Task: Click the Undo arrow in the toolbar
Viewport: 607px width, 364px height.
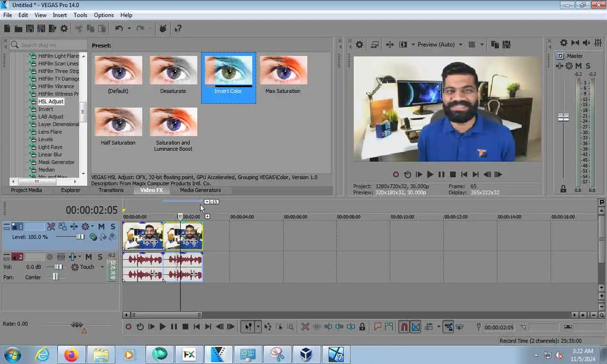Action: coord(119,29)
